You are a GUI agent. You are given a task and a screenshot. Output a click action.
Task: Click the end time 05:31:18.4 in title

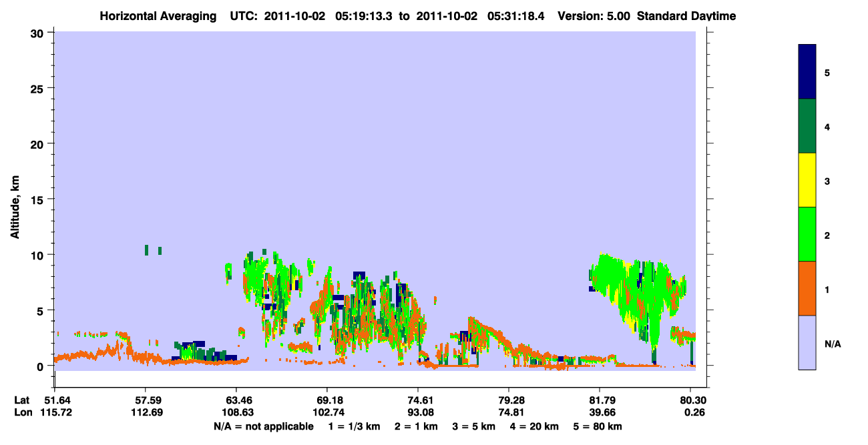(x=515, y=16)
